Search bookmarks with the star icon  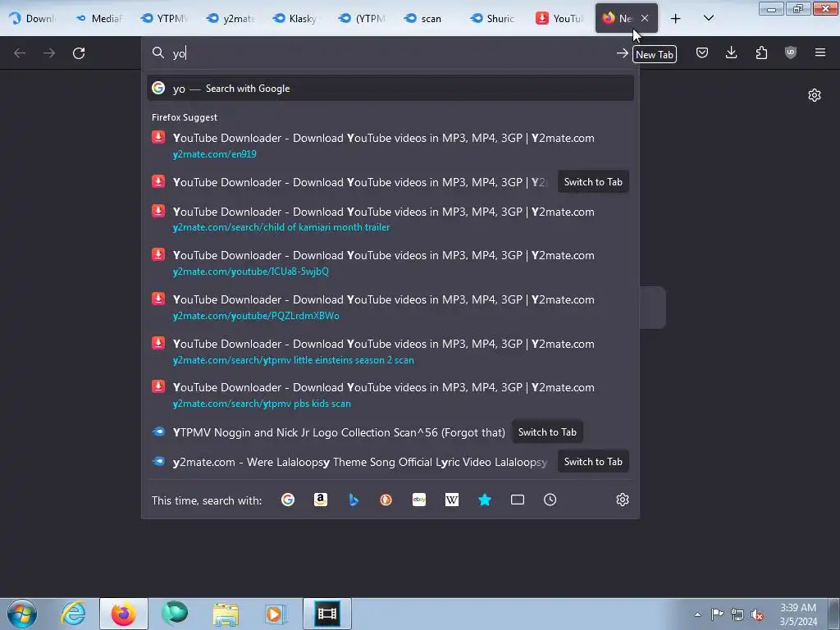485,500
